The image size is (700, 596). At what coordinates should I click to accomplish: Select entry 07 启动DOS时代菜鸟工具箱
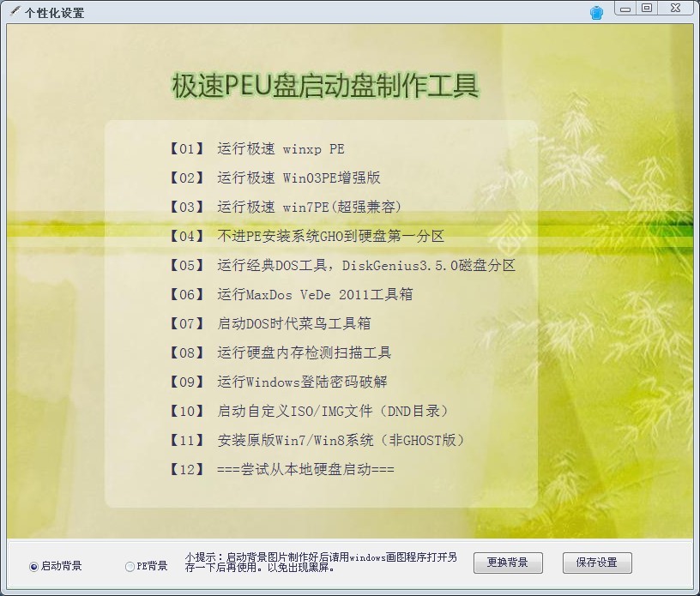269,323
